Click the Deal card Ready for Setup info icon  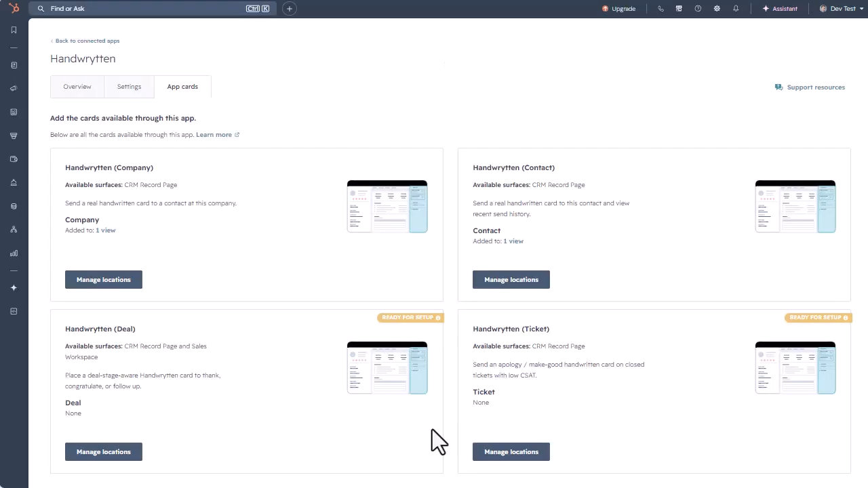coord(438,318)
